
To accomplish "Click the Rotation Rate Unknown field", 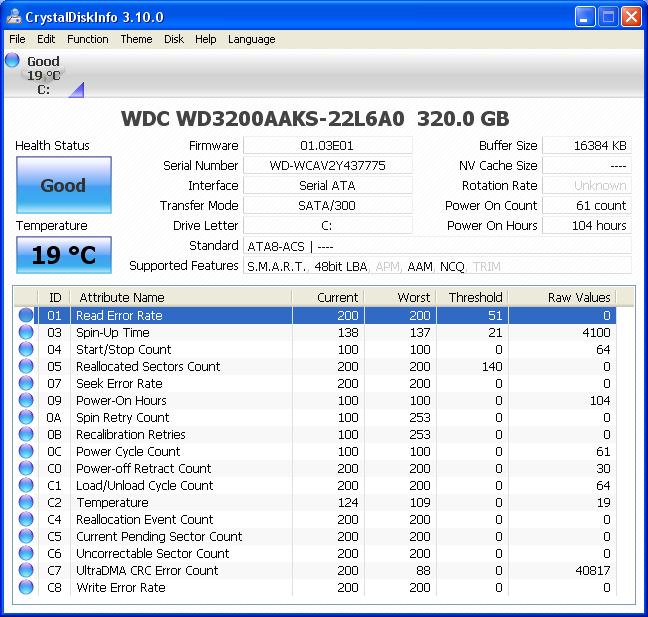I will [587, 185].
